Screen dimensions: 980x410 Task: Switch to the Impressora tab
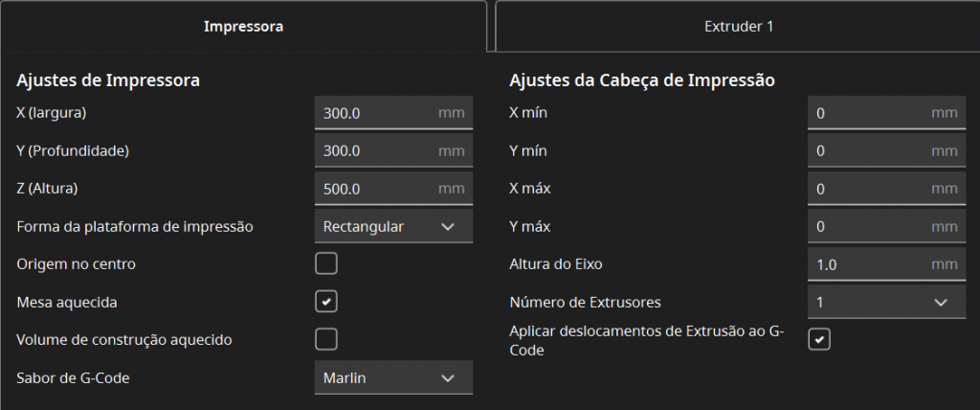pos(243,27)
